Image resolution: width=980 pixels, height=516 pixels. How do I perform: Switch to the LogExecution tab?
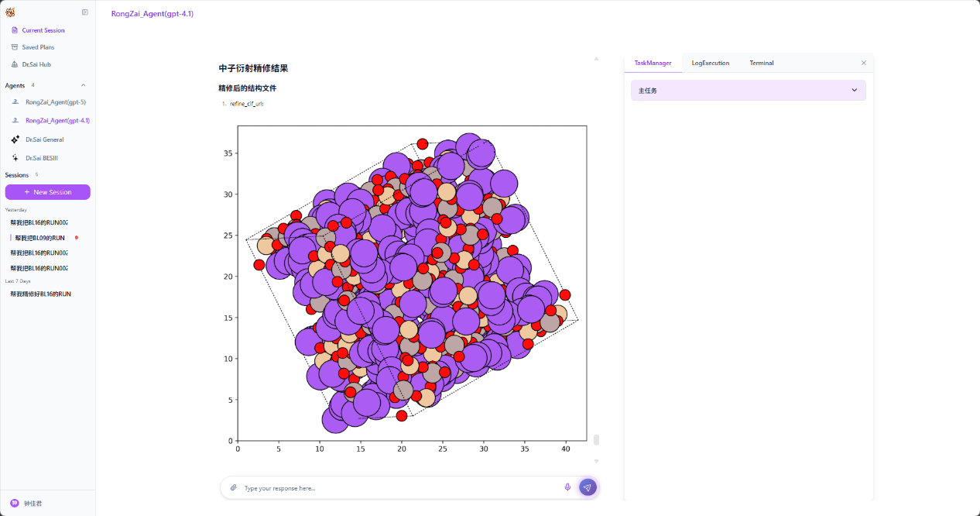[710, 63]
